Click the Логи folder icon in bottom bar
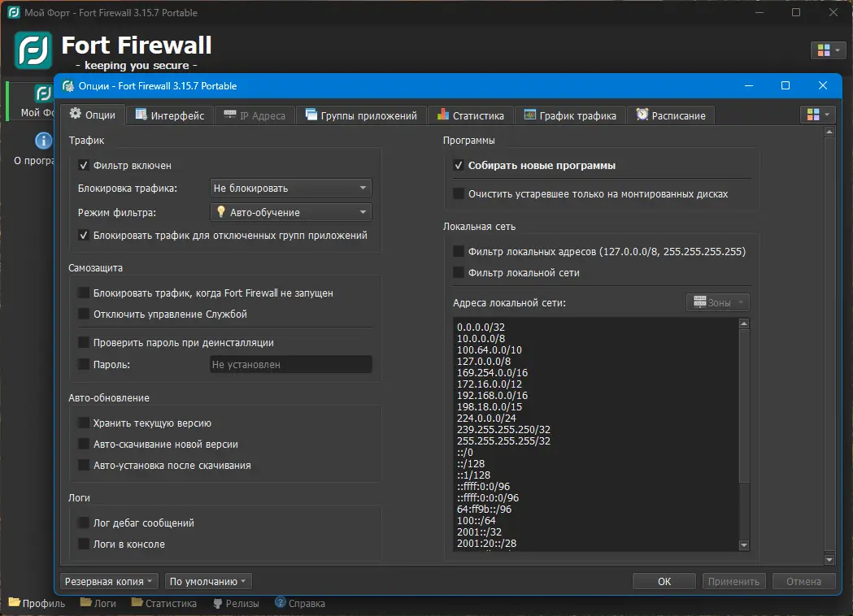The height and width of the screenshot is (616, 853). click(x=85, y=602)
